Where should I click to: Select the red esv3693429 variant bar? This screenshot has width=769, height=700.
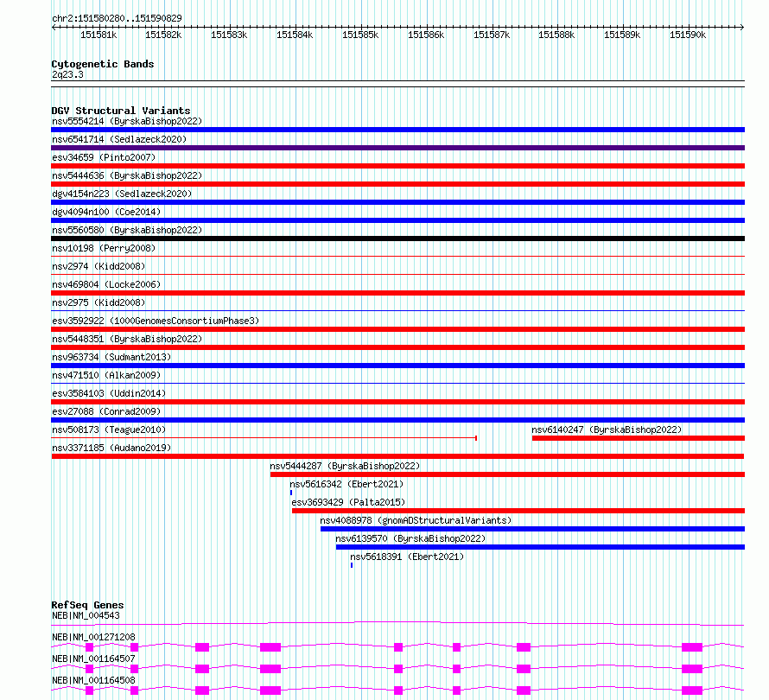pyautogui.click(x=518, y=511)
